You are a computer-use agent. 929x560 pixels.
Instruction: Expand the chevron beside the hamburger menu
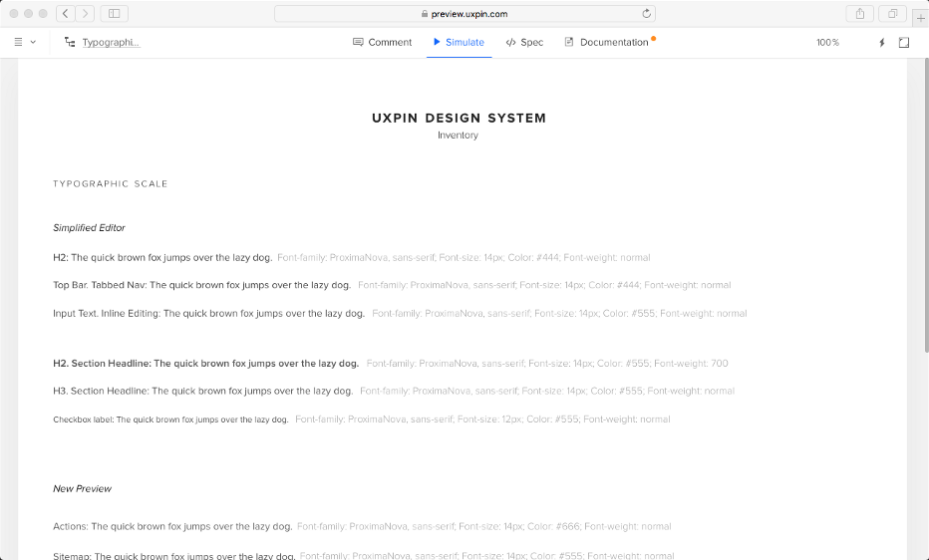(33, 42)
